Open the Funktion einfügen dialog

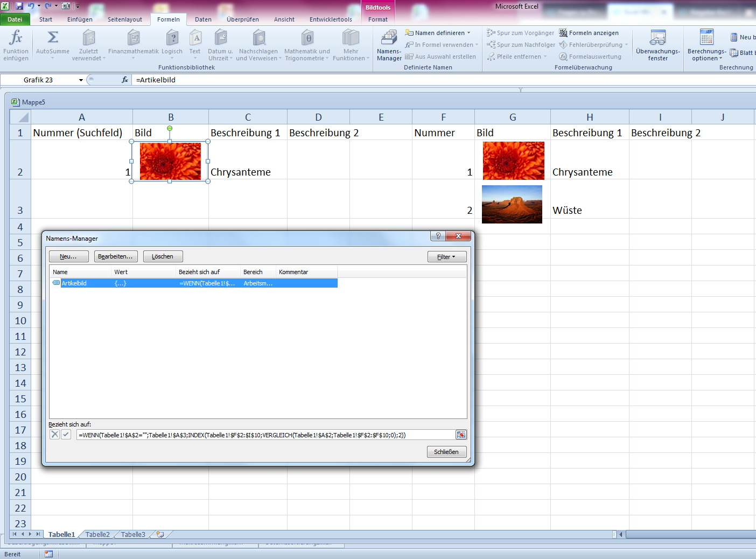16,45
